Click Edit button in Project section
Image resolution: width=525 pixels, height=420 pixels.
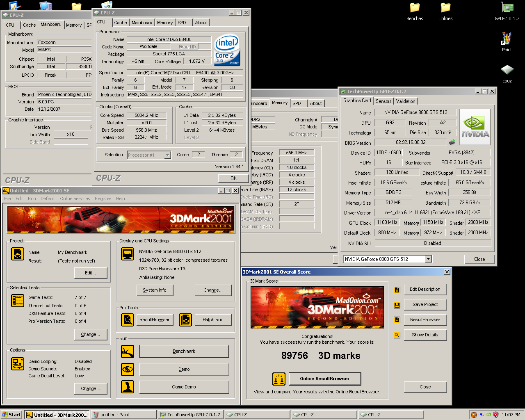pos(91,273)
